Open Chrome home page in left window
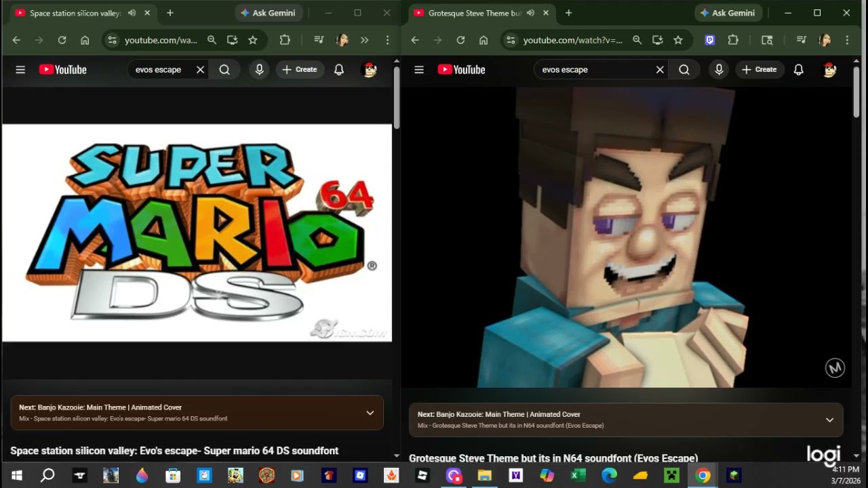This screenshot has width=868, height=488. coord(85,40)
